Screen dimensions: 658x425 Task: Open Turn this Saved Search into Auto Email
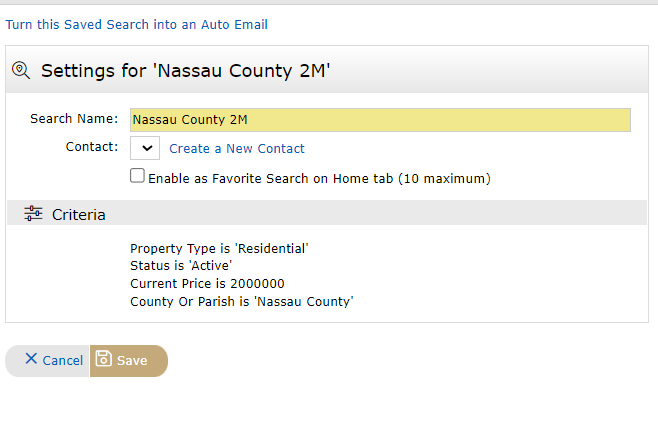click(136, 24)
